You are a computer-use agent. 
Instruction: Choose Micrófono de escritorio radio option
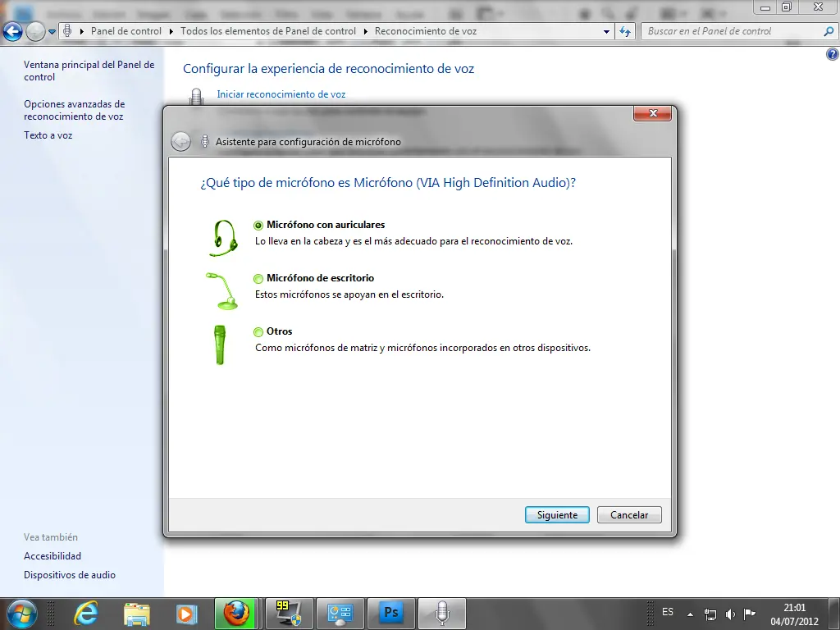coord(258,279)
